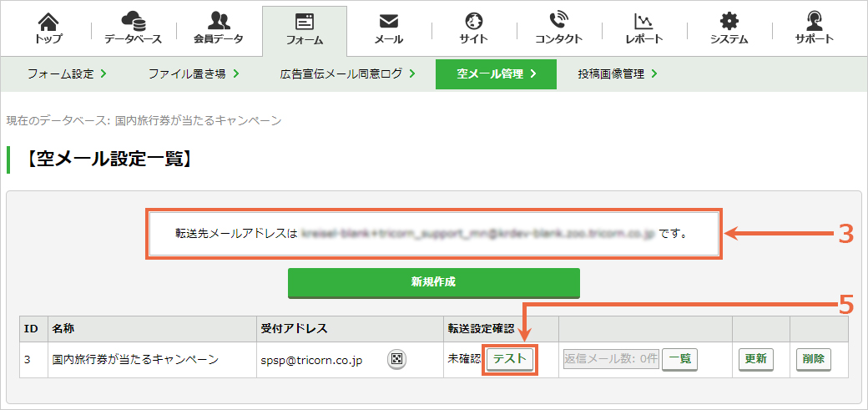Open the 一覧 reply mail list button
Image resolution: width=868 pixels, height=410 pixels.
(679, 359)
